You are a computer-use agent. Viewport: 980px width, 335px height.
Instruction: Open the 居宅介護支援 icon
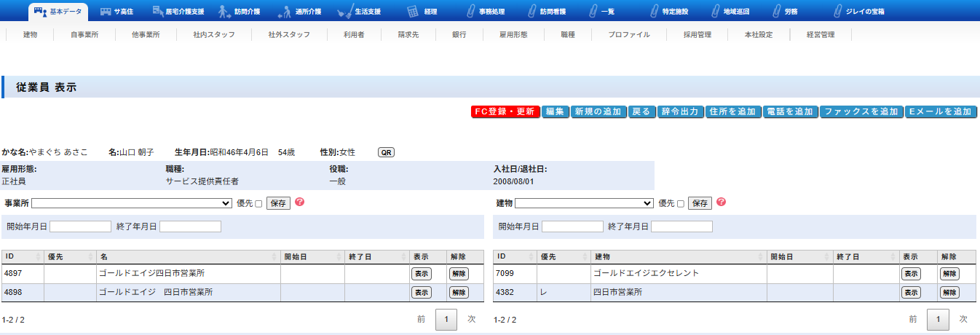[159, 11]
